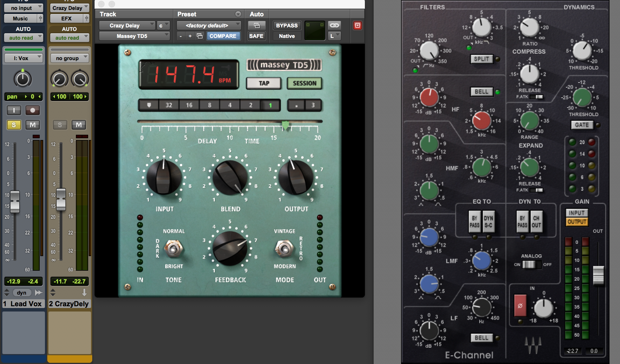620x364 pixels.
Task: Flip the VINTAGE/MODERN mode switch
Action: (x=284, y=249)
